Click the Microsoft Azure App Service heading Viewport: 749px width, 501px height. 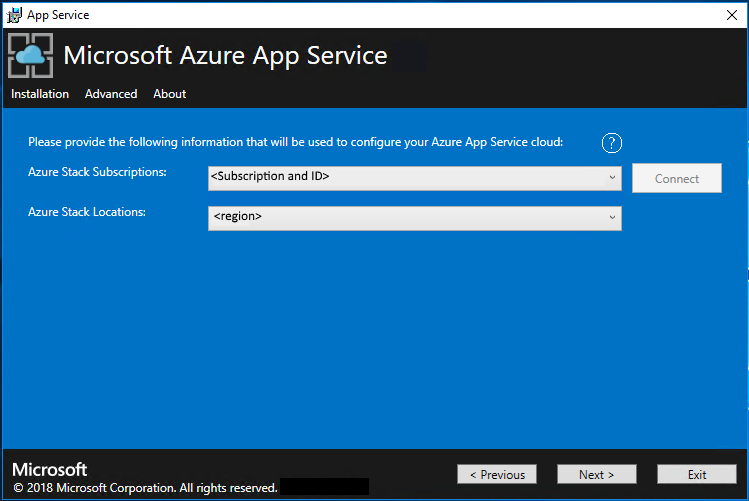tap(225, 55)
